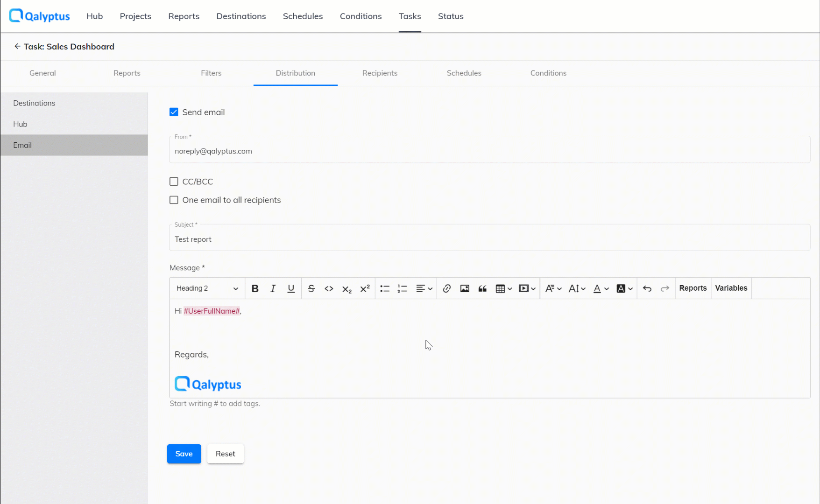This screenshot has height=504, width=820.
Task: Underline text in the message body
Action: point(291,288)
